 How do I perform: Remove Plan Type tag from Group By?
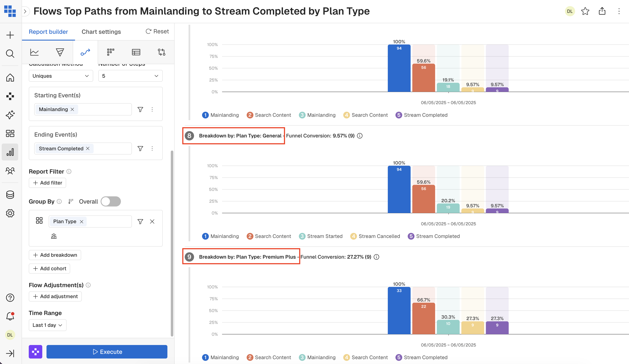[81, 222]
